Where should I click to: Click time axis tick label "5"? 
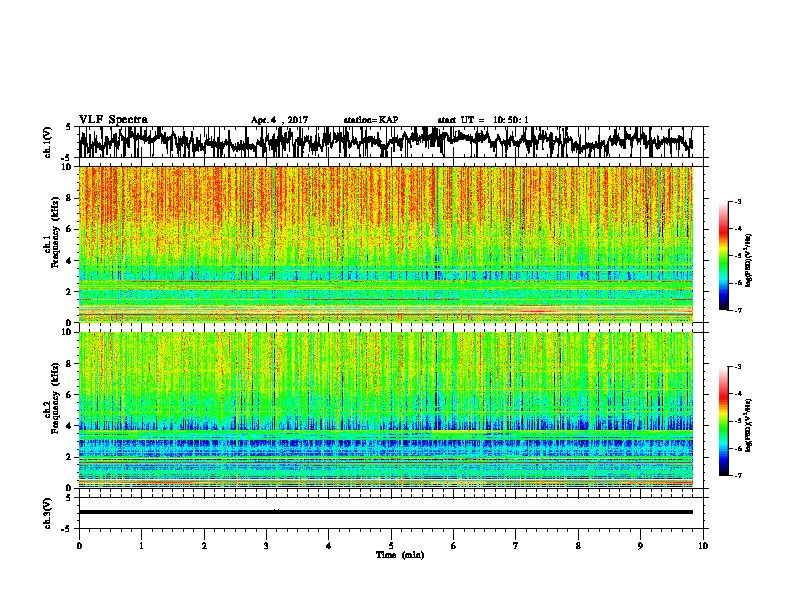click(x=391, y=546)
